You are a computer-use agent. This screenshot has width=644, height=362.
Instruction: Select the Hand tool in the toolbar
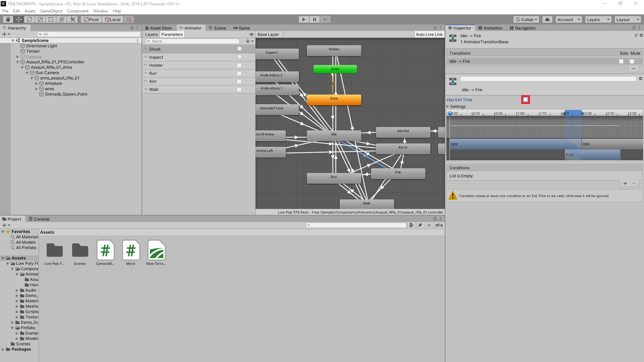coord(7,19)
